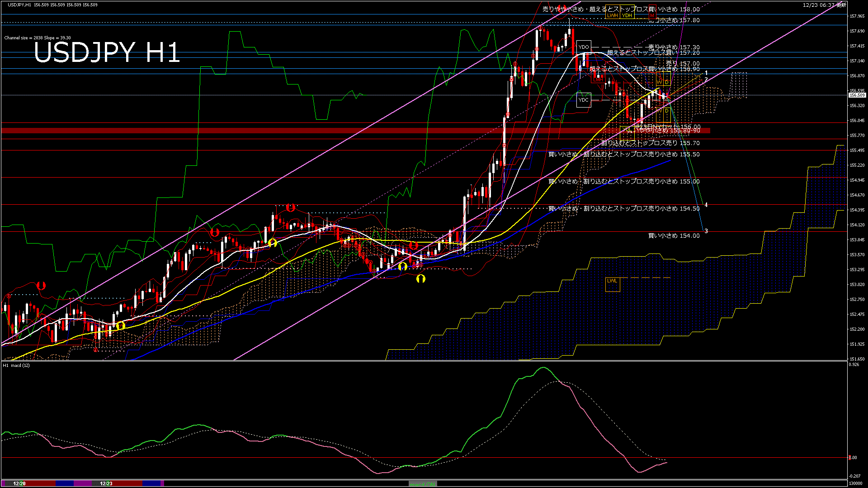Click the current price tag 156.509 on axis
The width and height of the screenshot is (868, 488).
point(857,95)
